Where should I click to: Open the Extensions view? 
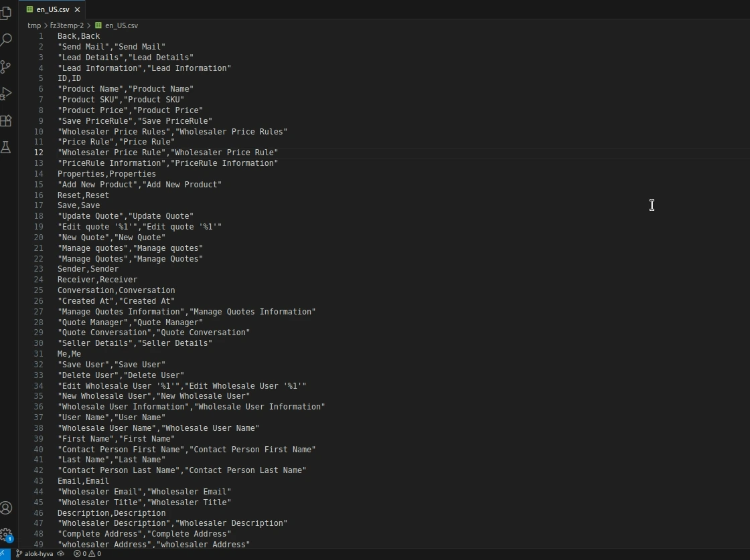6,120
